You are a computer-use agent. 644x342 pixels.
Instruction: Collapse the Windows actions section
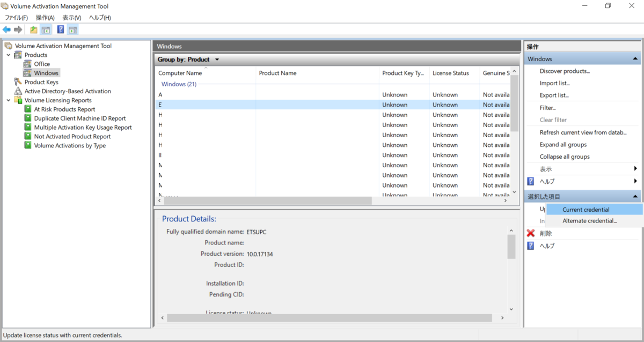pos(635,59)
